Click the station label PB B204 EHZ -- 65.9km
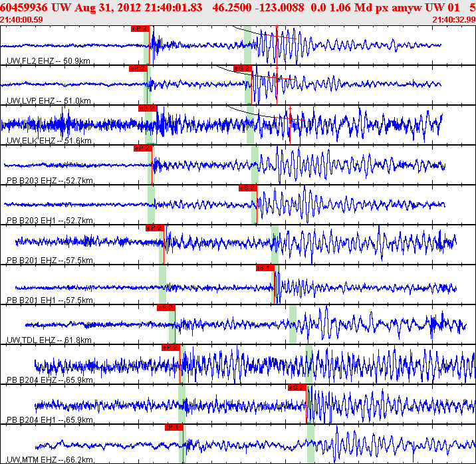The height and width of the screenshot is (464, 476). tap(50, 380)
